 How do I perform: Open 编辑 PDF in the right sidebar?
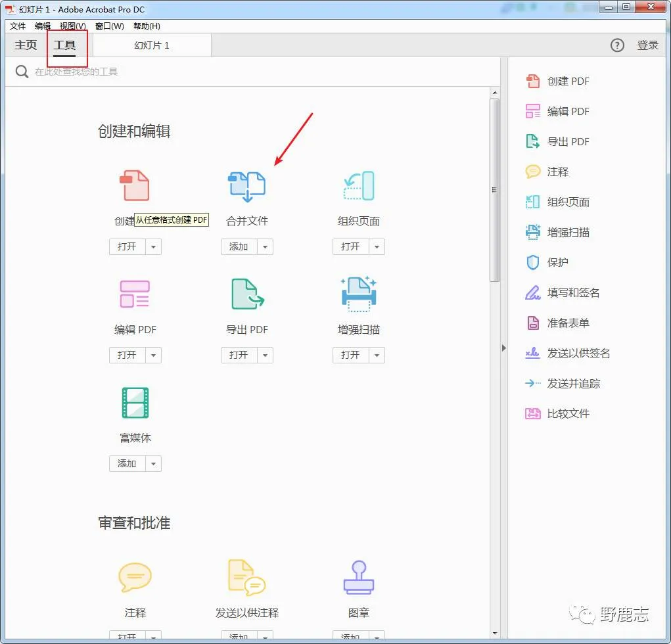[x=557, y=111]
